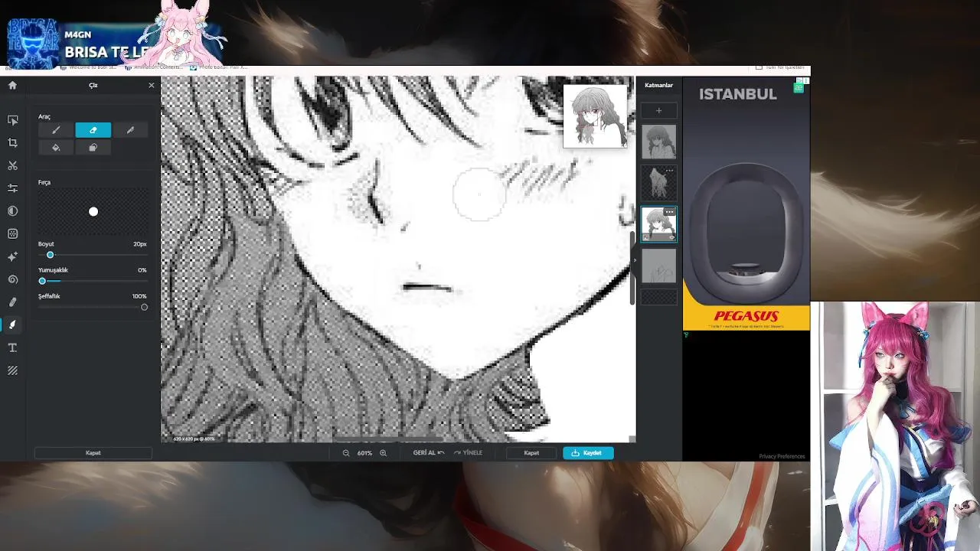Viewport: 980px width, 551px height.
Task: Click the bottom-center Kapat button
Action: click(531, 453)
